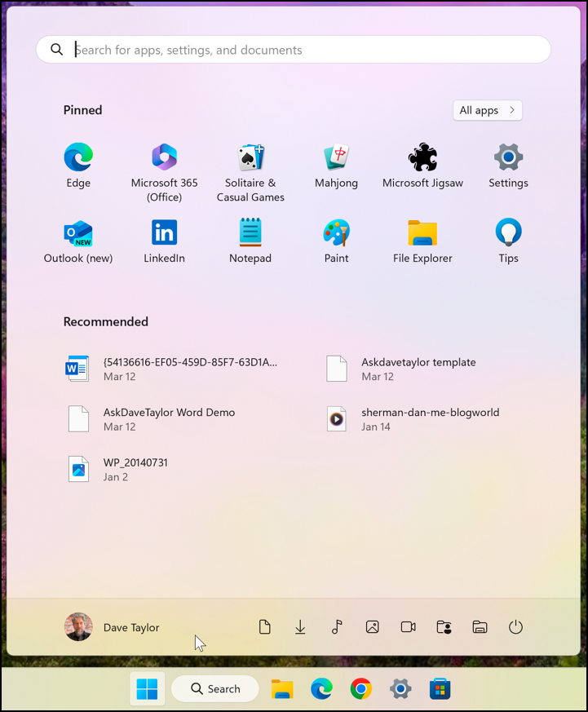Open the Documents folder icon
The height and width of the screenshot is (712, 588).
pyautogui.click(x=265, y=627)
